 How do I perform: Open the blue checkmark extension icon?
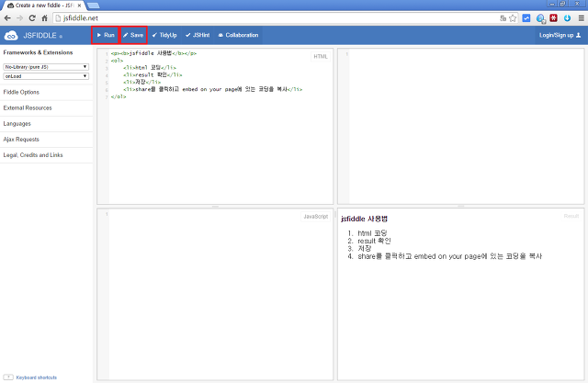(x=526, y=18)
